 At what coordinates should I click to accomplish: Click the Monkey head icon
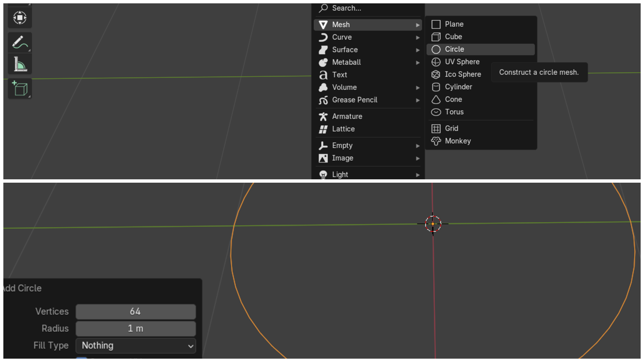coord(436,141)
